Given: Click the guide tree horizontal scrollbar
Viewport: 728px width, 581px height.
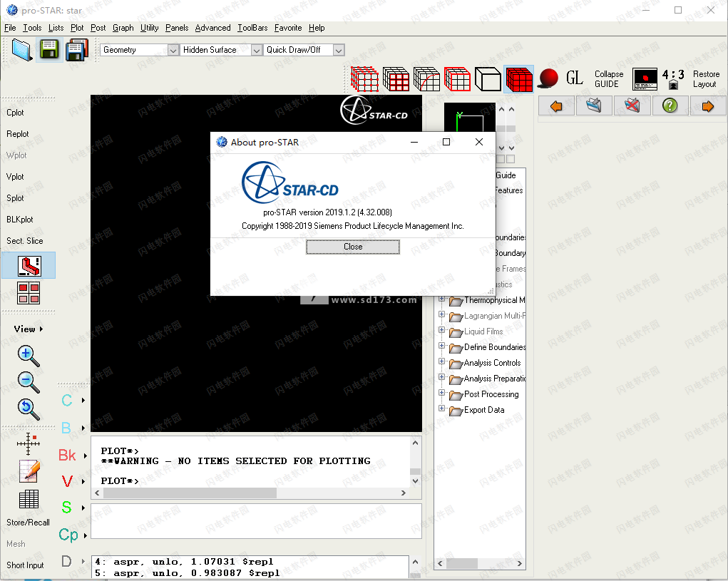Looking at the screenshot, I should (480, 563).
